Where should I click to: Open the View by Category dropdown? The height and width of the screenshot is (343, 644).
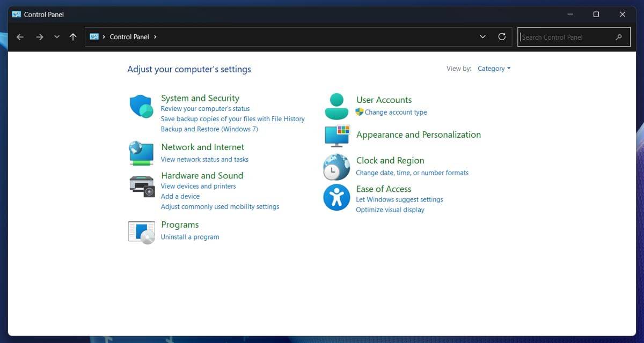pyautogui.click(x=494, y=69)
